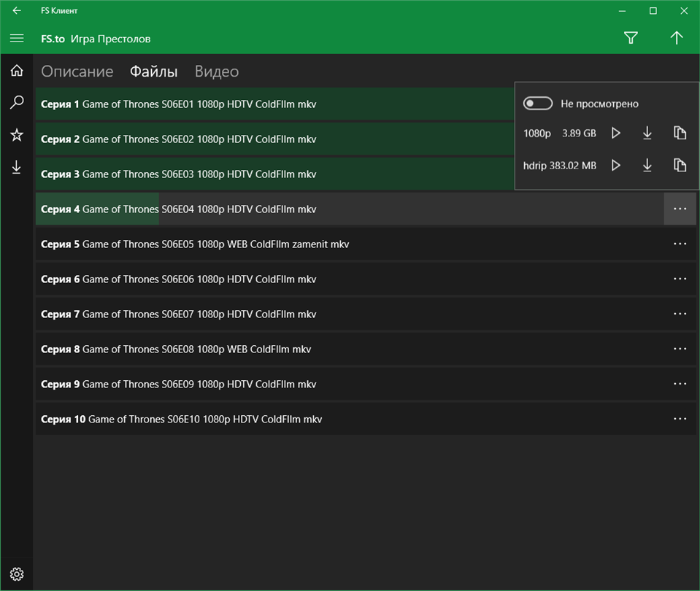
Task: Click the 'Не просмотрено' label text
Action: click(x=599, y=104)
